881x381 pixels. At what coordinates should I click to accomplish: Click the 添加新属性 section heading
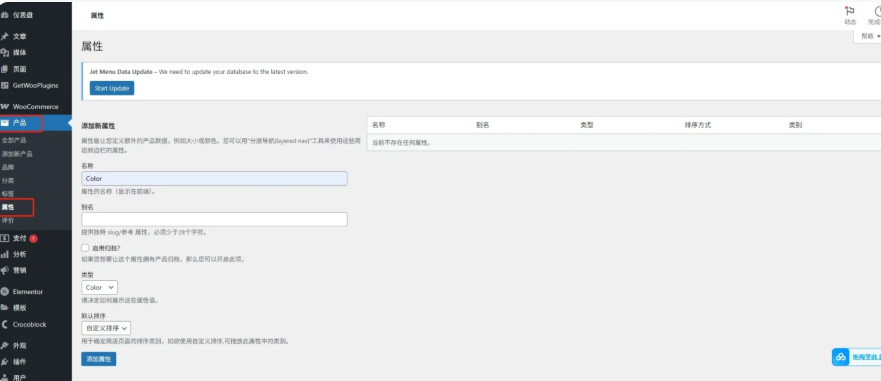coord(98,126)
